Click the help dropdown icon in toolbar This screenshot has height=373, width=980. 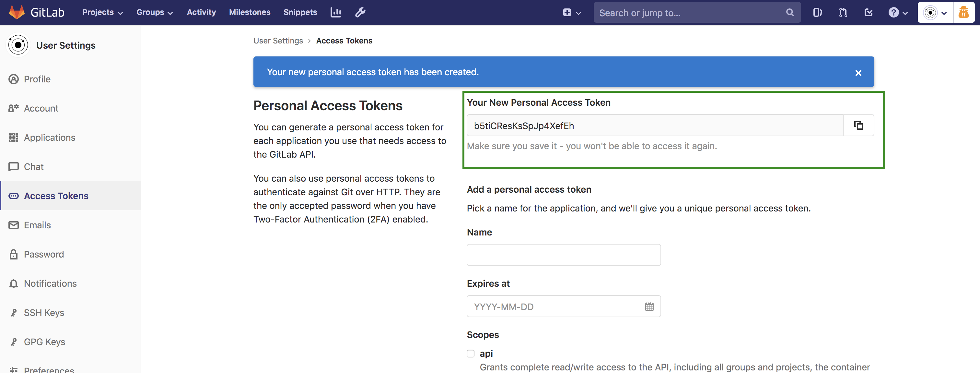point(898,12)
